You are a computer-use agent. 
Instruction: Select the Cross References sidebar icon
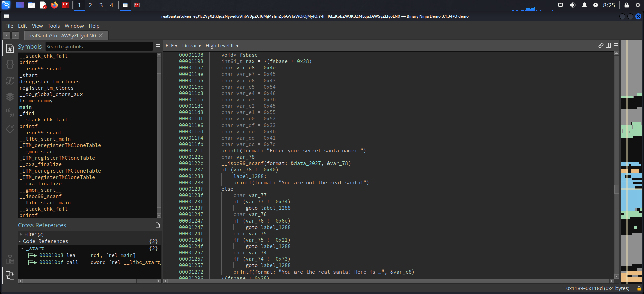pyautogui.click(x=10, y=276)
